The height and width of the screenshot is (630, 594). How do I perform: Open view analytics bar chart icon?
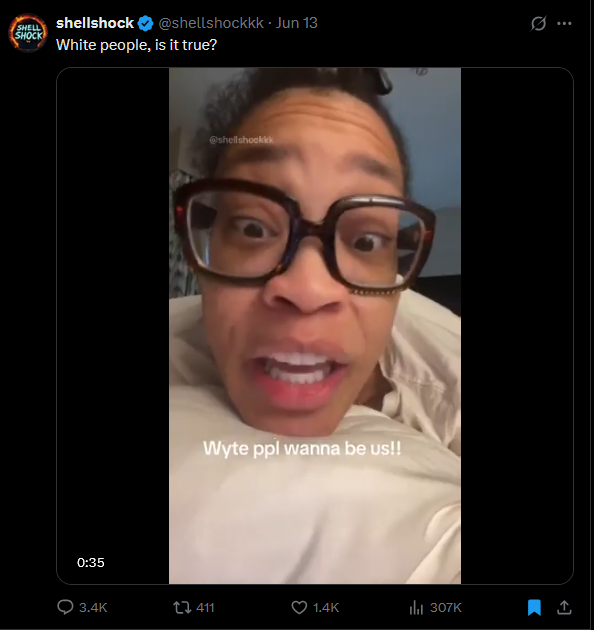416,607
